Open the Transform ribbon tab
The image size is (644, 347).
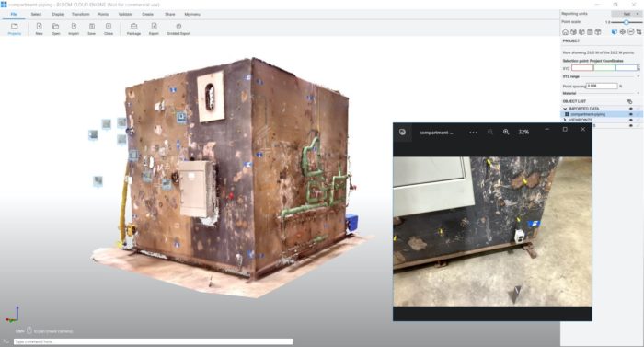pos(81,14)
